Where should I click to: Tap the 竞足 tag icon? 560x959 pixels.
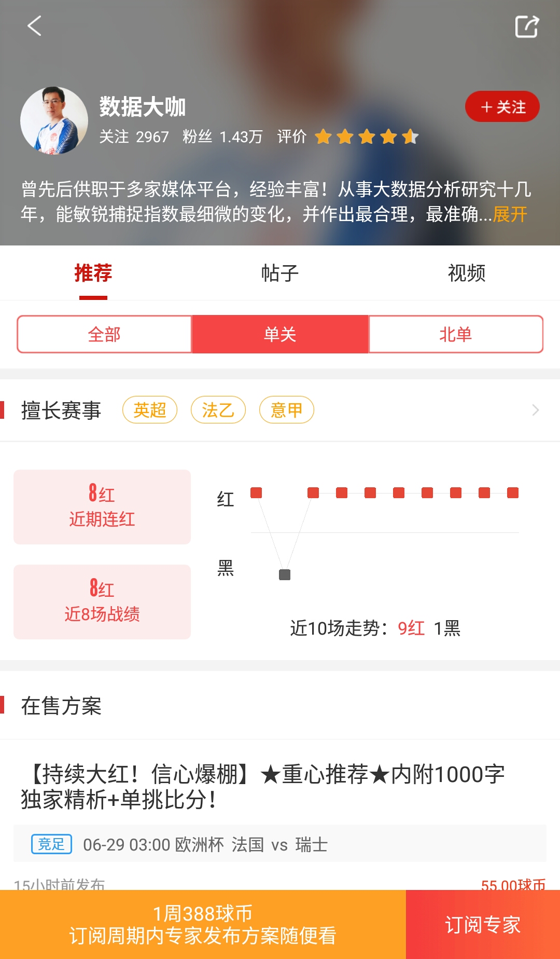tap(51, 844)
